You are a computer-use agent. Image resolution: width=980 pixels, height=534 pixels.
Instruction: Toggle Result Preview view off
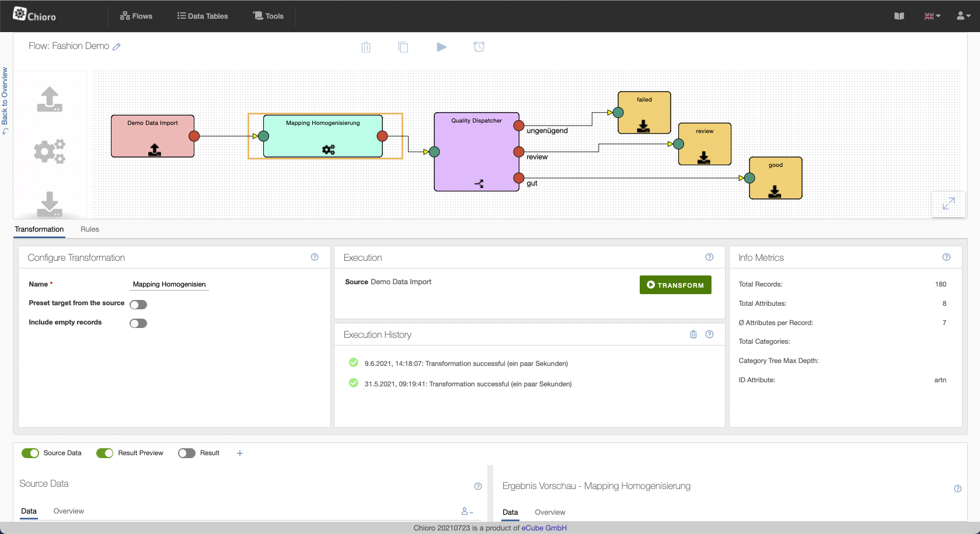[x=105, y=453]
